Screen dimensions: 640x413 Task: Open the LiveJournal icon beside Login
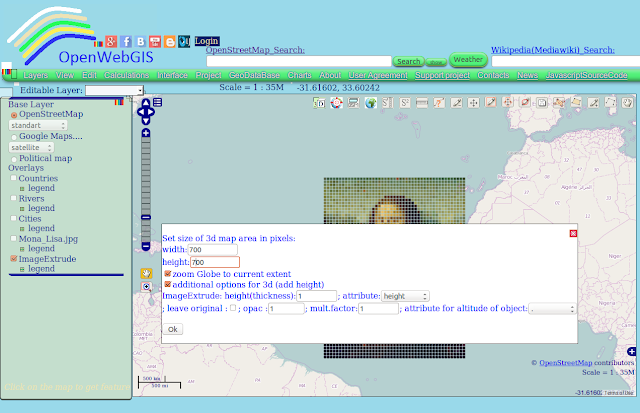point(184,41)
